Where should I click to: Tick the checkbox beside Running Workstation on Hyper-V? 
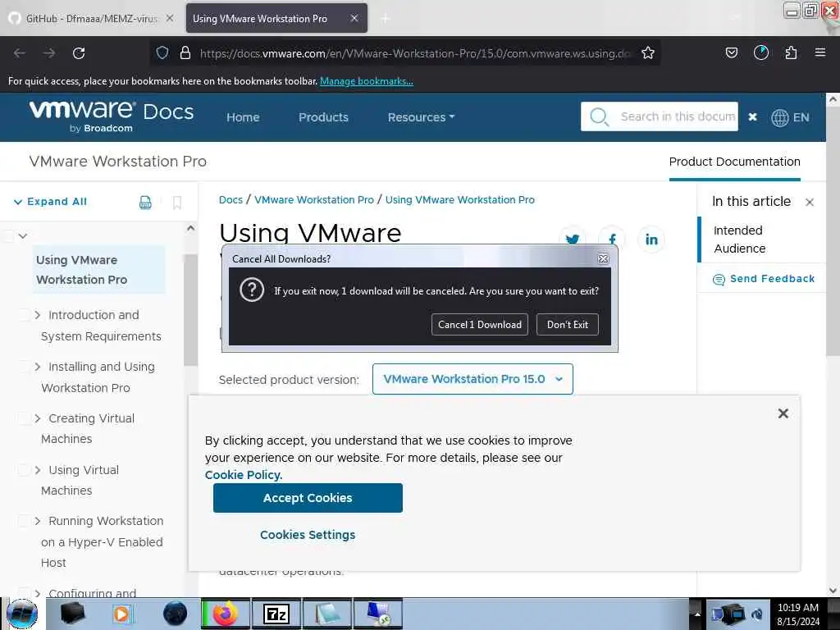tap(24, 521)
